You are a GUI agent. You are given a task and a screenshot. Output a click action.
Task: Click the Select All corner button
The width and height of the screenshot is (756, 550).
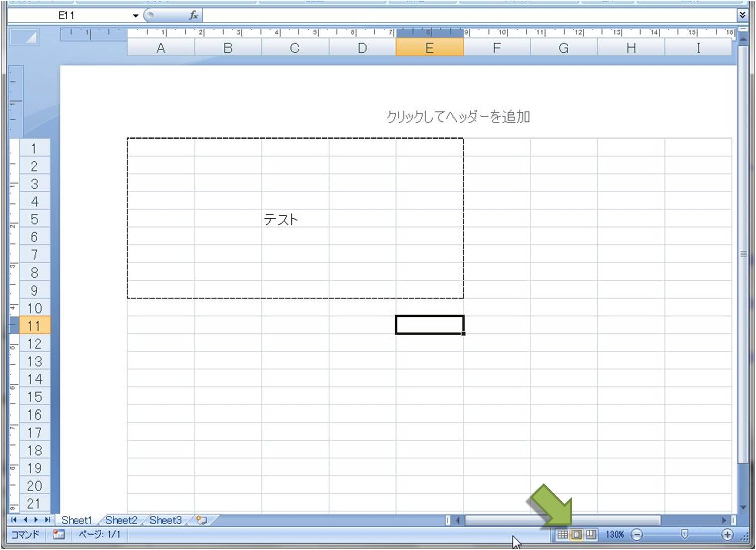24,37
